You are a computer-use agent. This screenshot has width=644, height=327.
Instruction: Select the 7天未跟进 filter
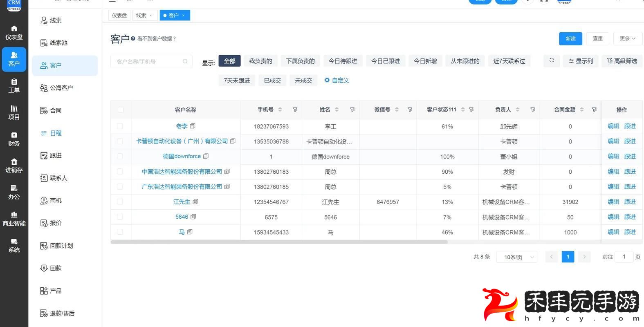tap(237, 81)
